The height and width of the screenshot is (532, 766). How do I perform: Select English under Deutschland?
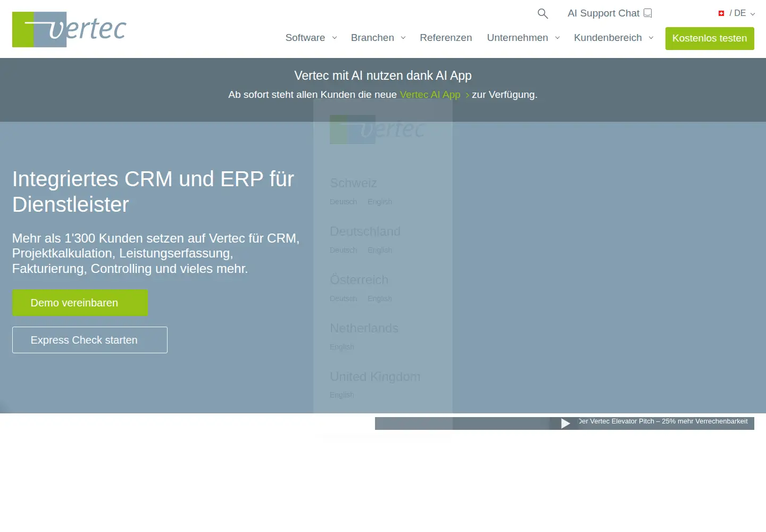click(x=380, y=250)
